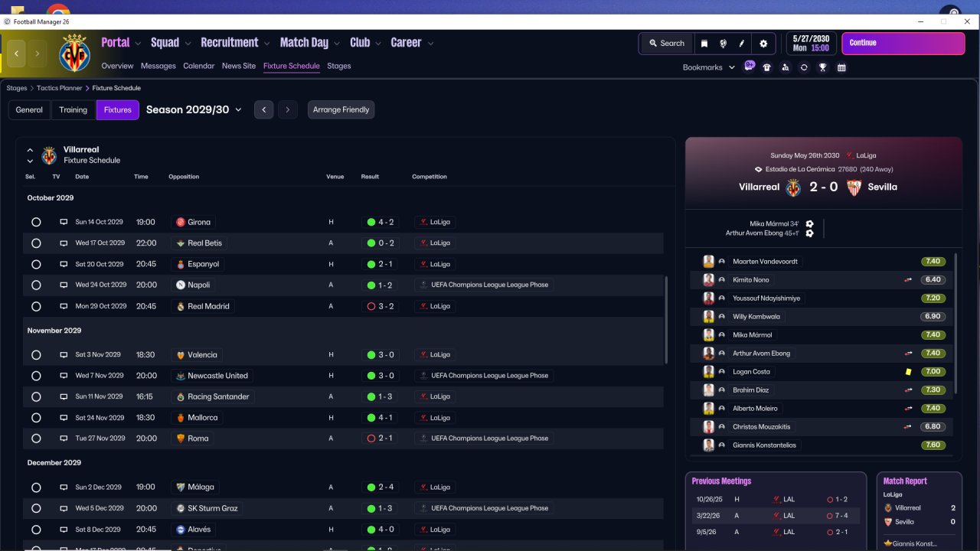Click the Villarreal club crest in header

coord(74,53)
